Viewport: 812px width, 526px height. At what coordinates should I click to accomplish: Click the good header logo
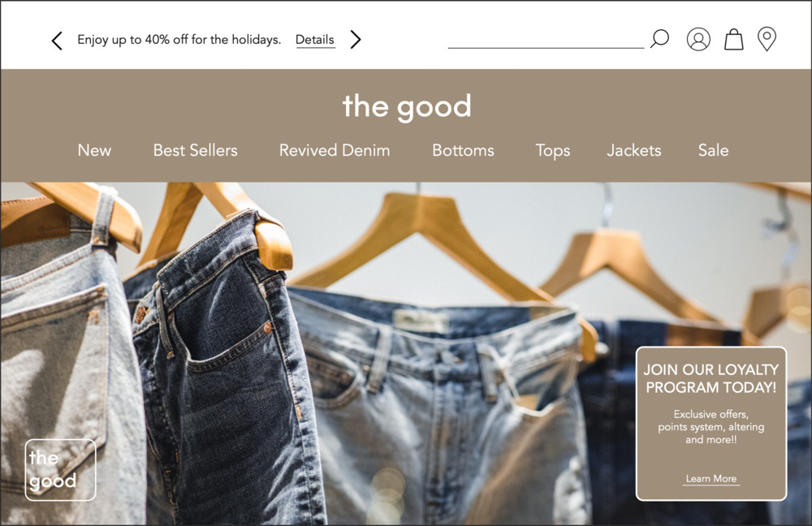(x=407, y=106)
